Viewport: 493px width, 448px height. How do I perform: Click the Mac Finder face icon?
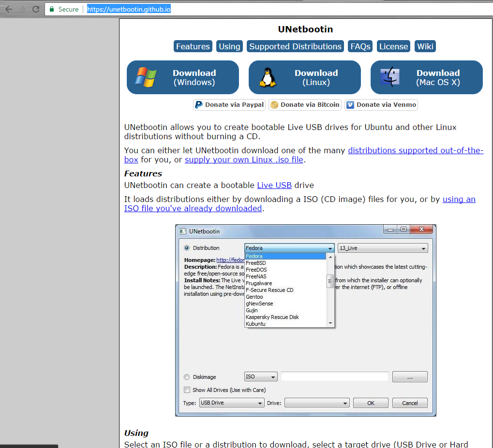point(389,77)
